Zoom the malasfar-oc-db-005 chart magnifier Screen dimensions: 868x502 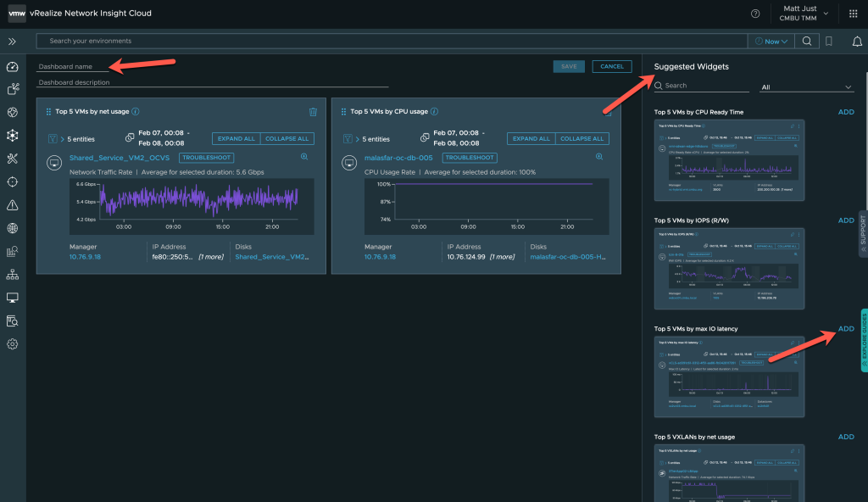[599, 157]
